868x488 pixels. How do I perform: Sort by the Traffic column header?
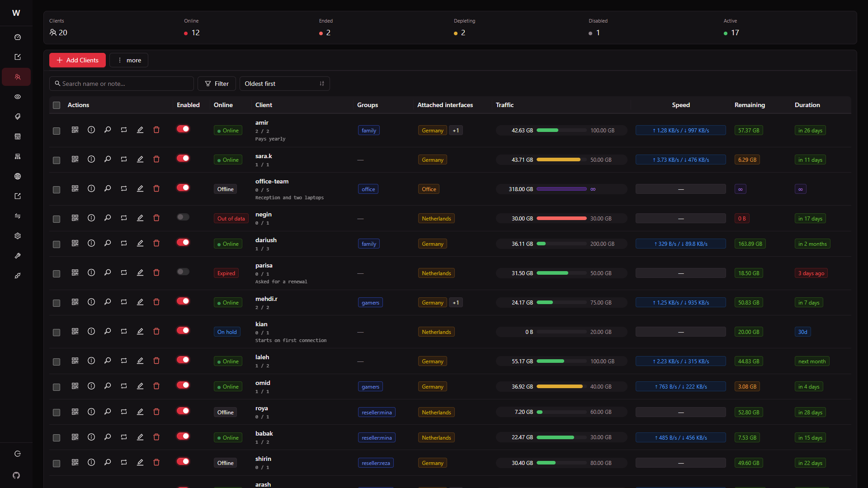(505, 105)
